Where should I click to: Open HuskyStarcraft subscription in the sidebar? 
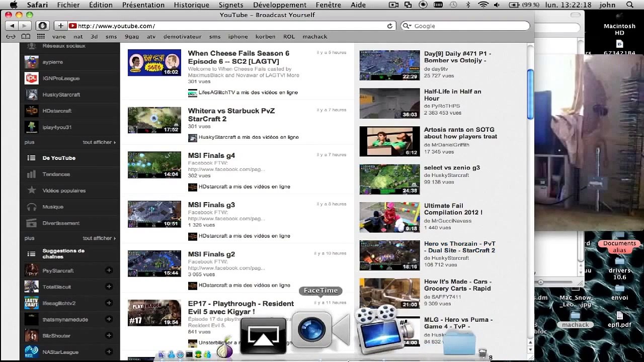[x=61, y=95]
